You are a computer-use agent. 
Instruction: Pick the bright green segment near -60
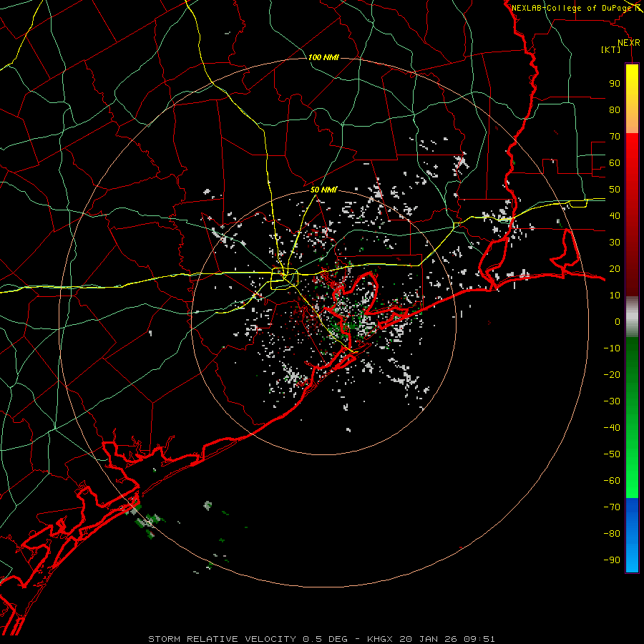(632, 481)
